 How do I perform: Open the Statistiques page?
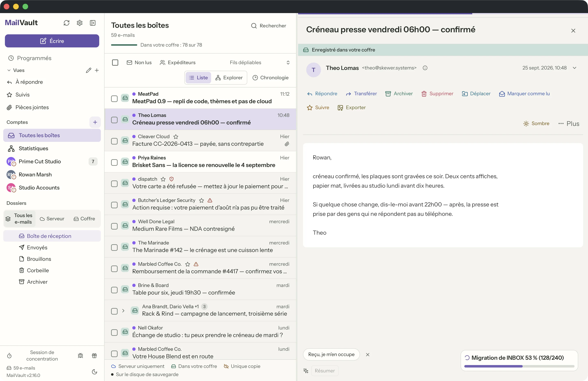(52, 148)
